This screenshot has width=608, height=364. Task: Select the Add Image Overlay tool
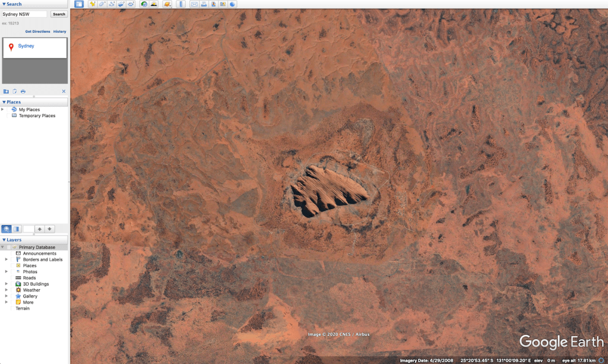tap(121, 4)
